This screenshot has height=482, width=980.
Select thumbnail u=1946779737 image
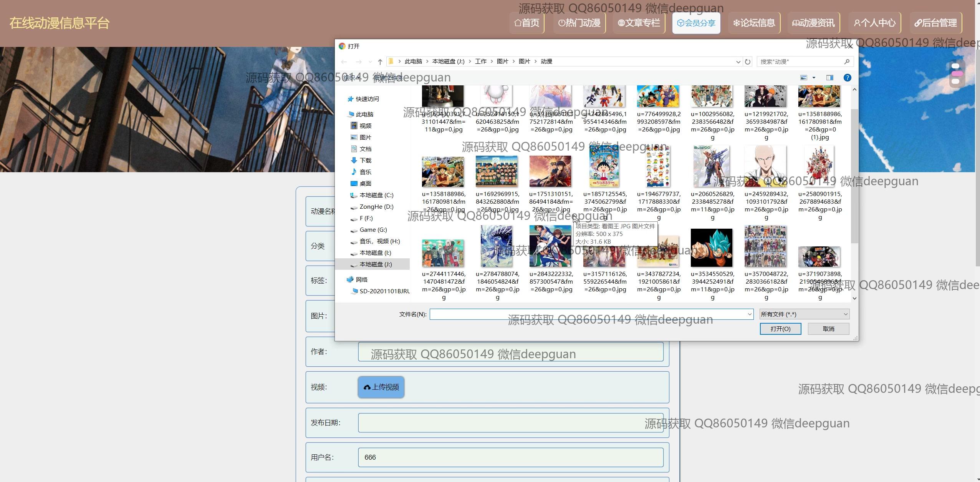(x=658, y=166)
